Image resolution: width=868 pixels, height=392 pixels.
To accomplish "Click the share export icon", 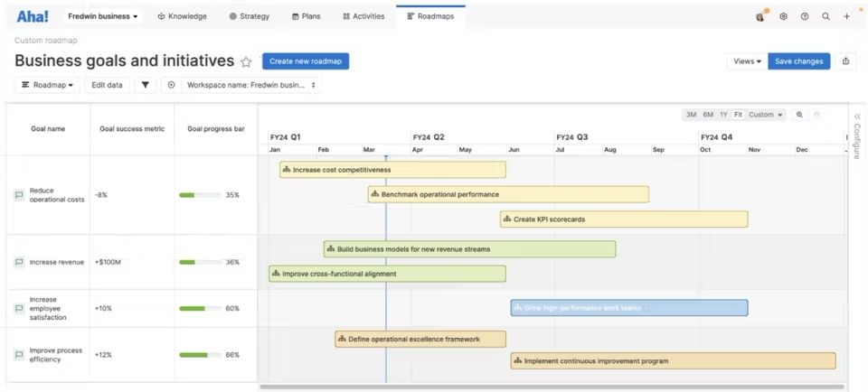I will pyautogui.click(x=845, y=61).
